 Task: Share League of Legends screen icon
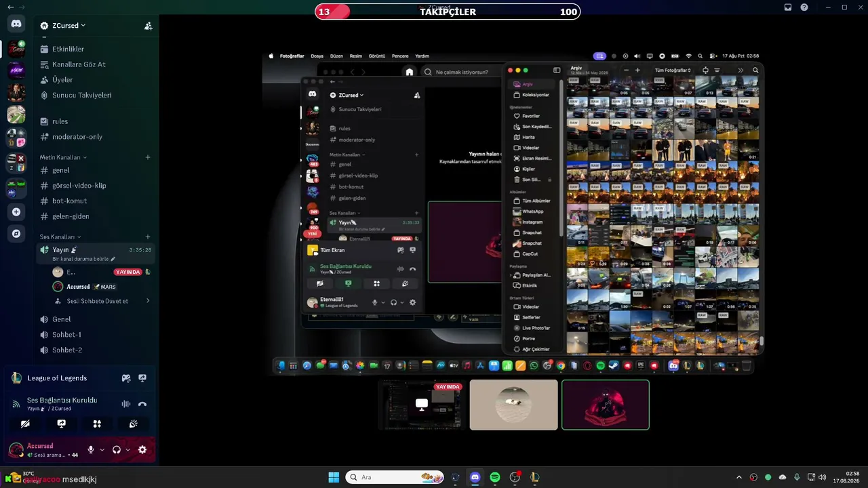[x=142, y=378]
